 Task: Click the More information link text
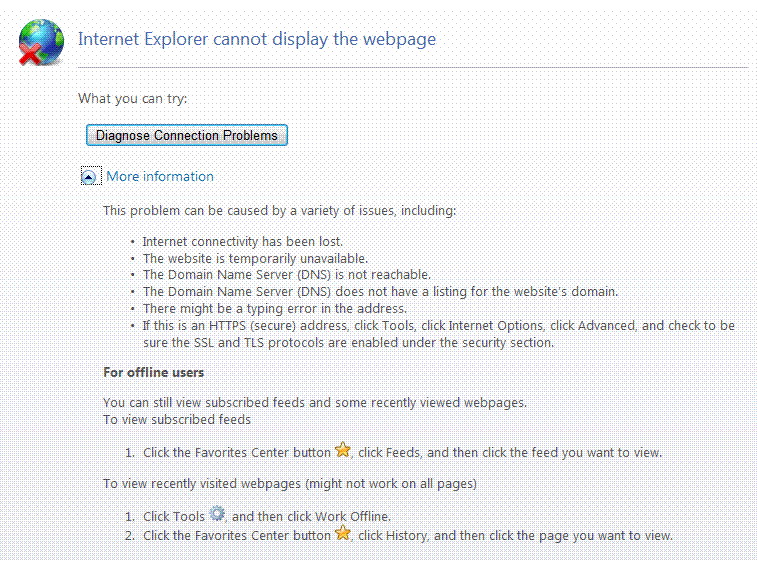point(160,177)
